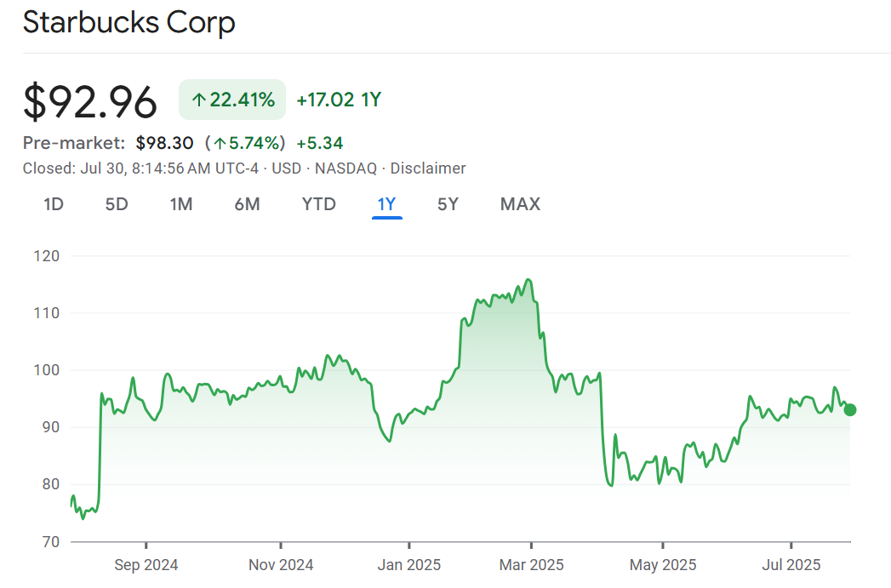Click the Mar 2025 axis label
Viewport: 891px width, 588px height.
(531, 565)
